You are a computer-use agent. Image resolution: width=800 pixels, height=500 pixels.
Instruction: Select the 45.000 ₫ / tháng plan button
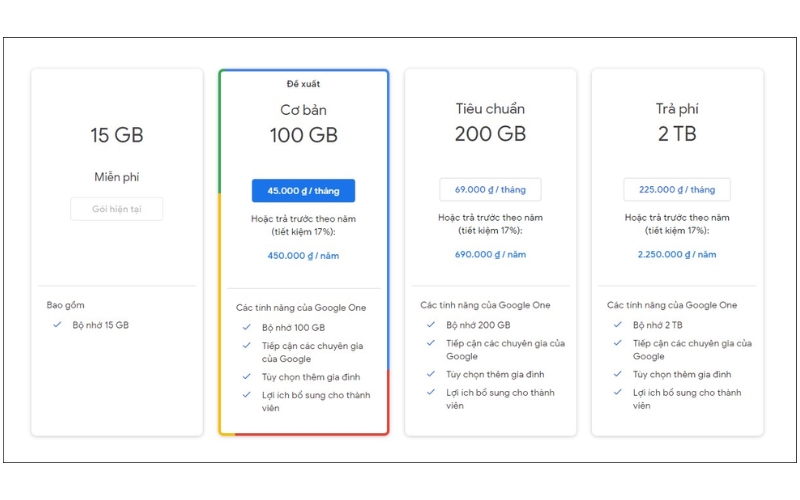point(303,191)
